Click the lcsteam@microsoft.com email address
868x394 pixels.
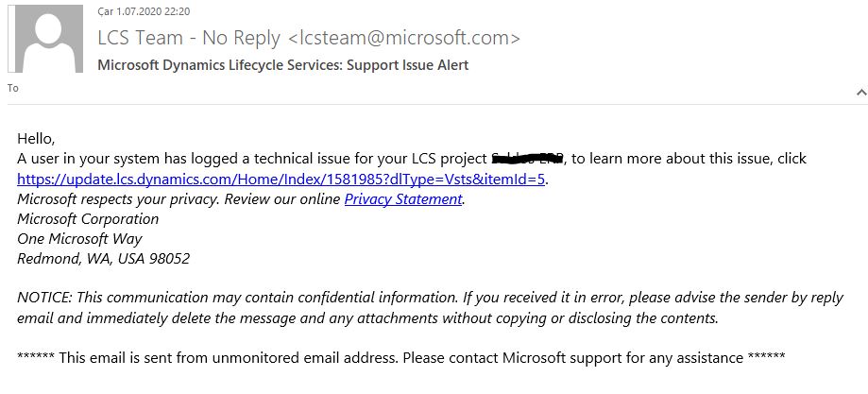click(x=404, y=38)
